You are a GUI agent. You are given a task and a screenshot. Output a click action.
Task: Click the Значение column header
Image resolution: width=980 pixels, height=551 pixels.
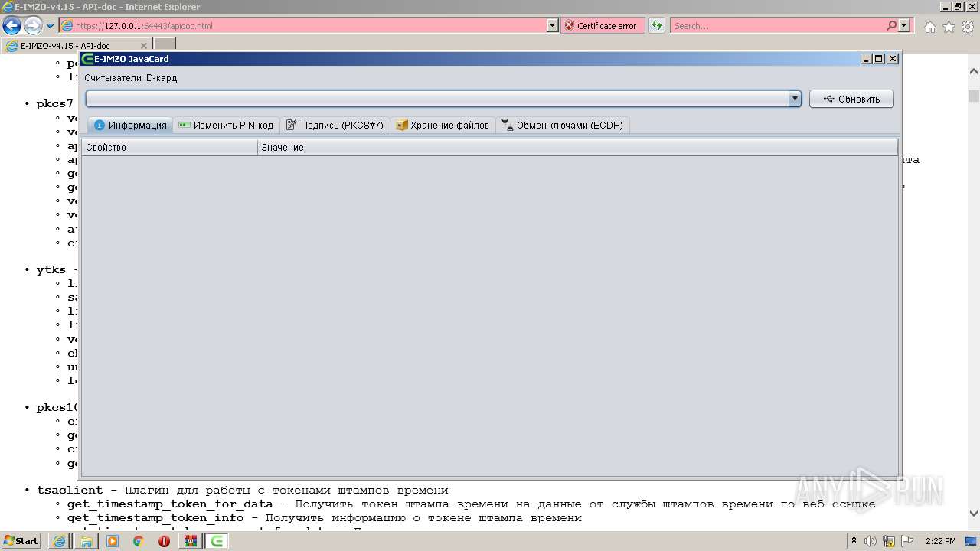577,148
